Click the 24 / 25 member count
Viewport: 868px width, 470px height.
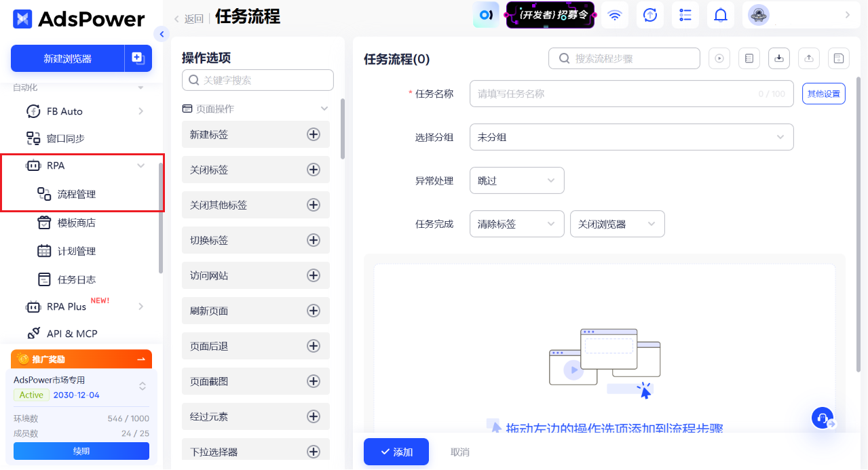pos(136,433)
